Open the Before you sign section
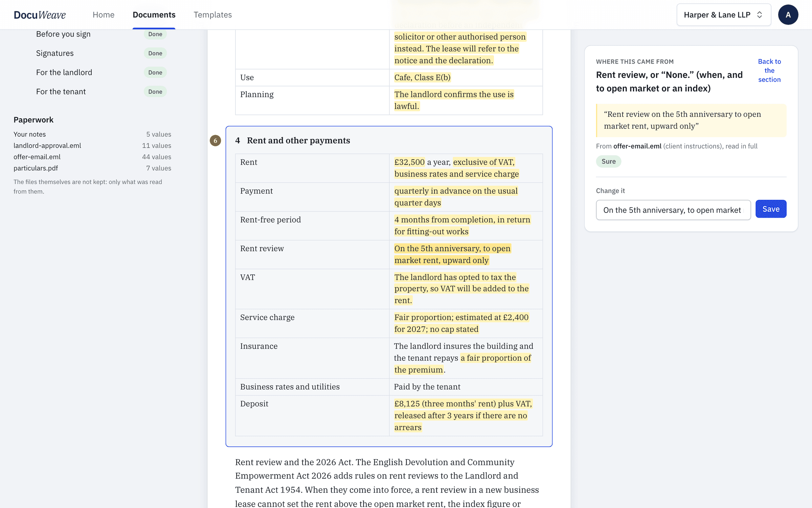This screenshot has width=812, height=508. point(63,34)
